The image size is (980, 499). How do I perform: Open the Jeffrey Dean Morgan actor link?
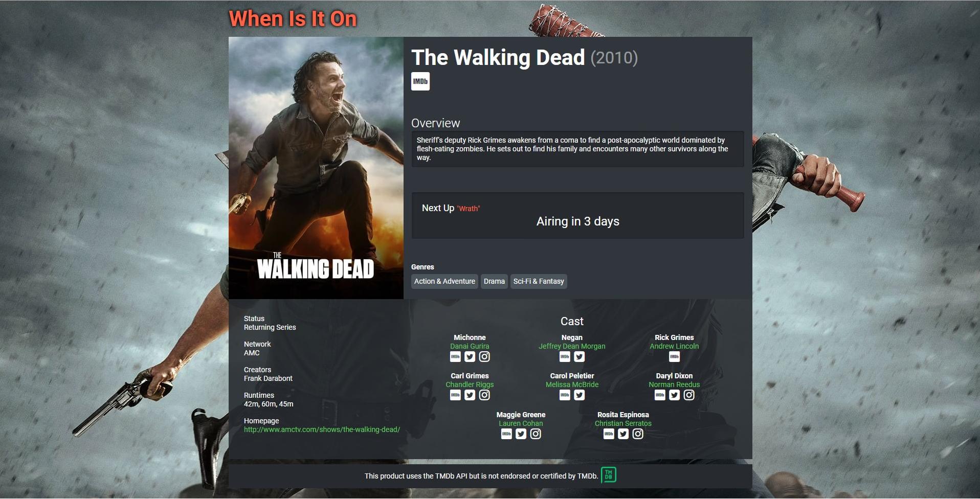click(572, 346)
